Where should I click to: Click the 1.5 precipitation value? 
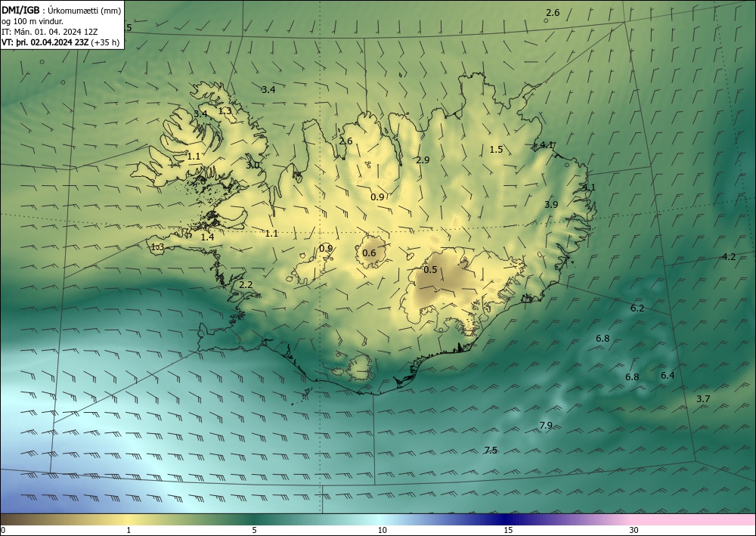(x=496, y=150)
